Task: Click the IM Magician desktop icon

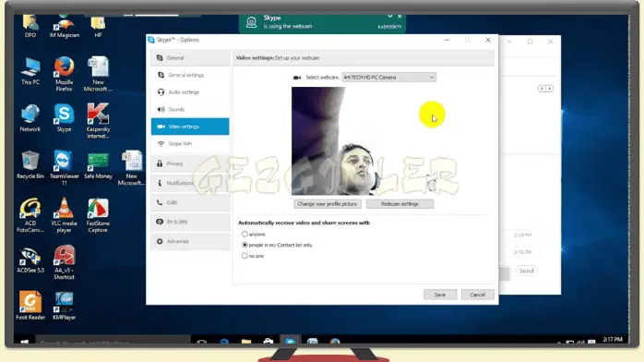Action: click(64, 27)
